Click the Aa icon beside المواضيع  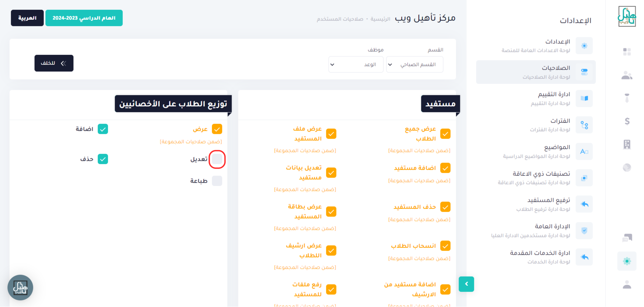tap(584, 151)
